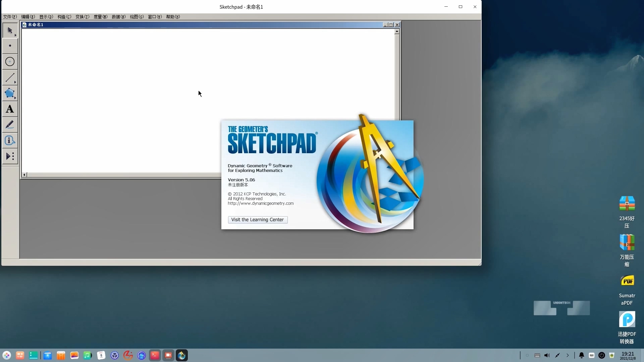
Task: Minimize the 未命名1 document window
Action: [x=385, y=25]
